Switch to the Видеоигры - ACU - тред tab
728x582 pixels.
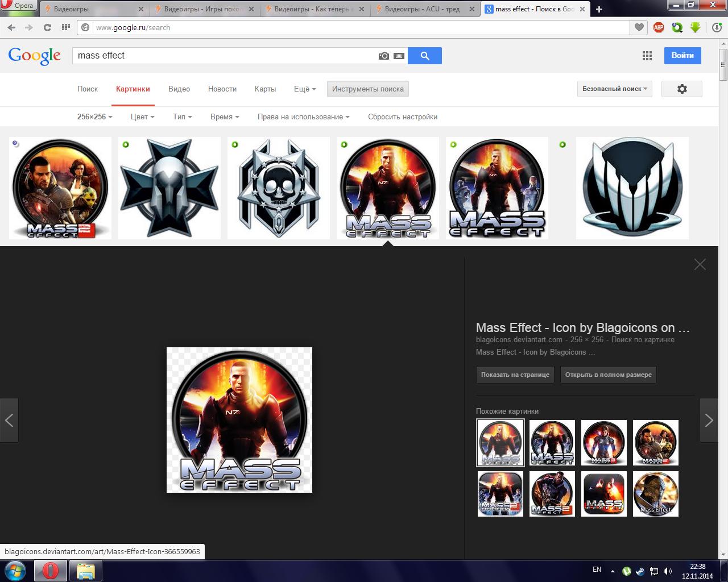click(425, 9)
